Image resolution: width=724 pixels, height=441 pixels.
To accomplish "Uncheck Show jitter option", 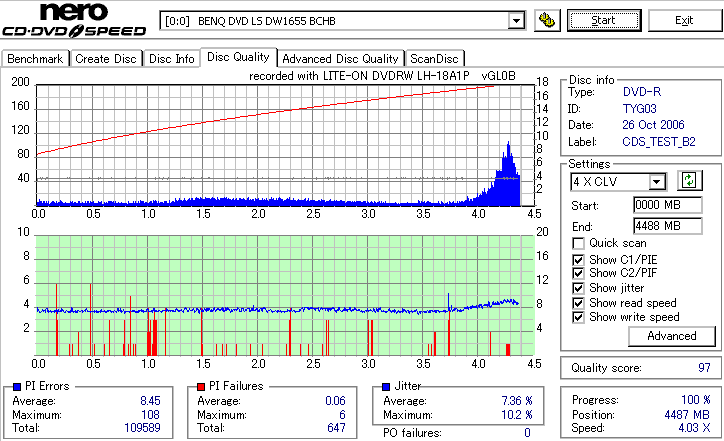I will click(x=578, y=288).
